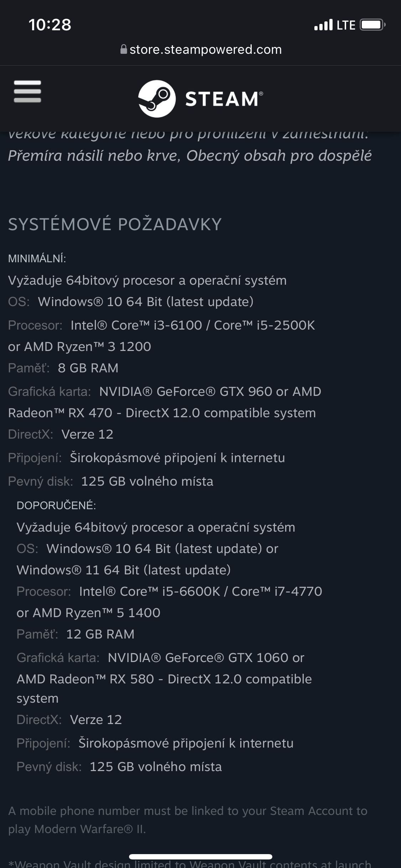
Task: Tap the store.steampowered.com address bar
Action: tap(205, 49)
